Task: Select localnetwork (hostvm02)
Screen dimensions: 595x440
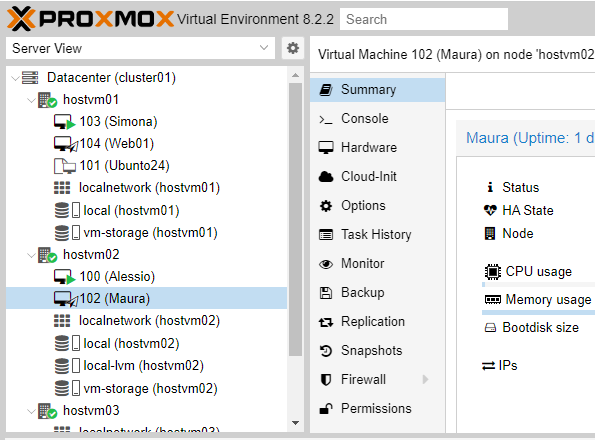Action: point(149,321)
